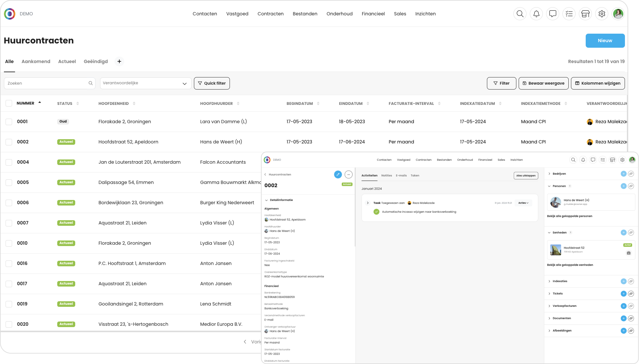
Task: Click the blue pencil edit icon for 0002
Action: pos(338,174)
